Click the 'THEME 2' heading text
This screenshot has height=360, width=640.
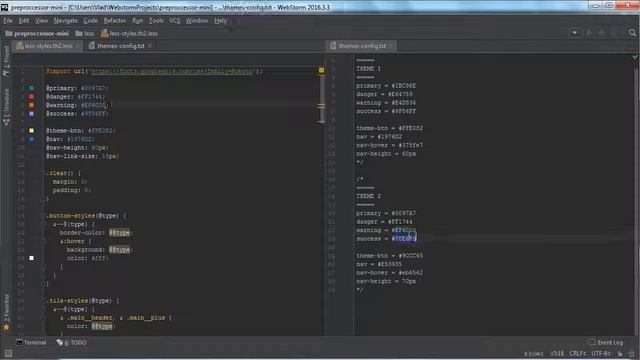(x=369, y=196)
